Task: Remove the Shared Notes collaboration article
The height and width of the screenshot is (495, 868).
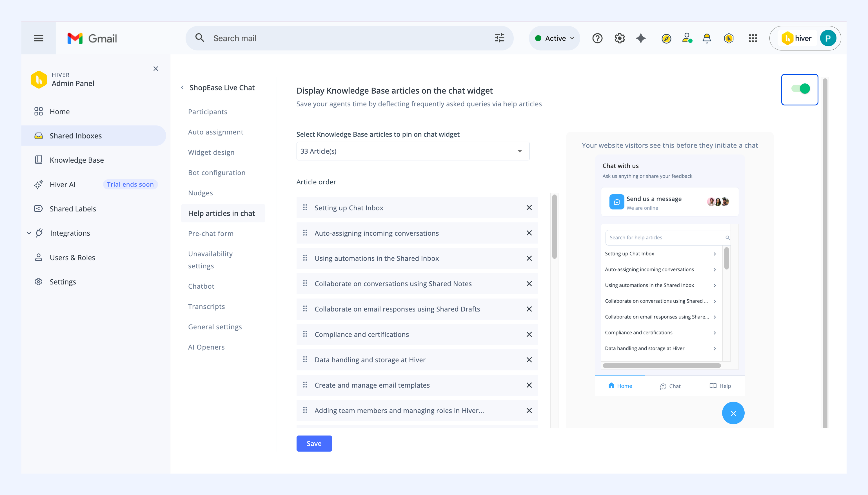Action: [529, 284]
